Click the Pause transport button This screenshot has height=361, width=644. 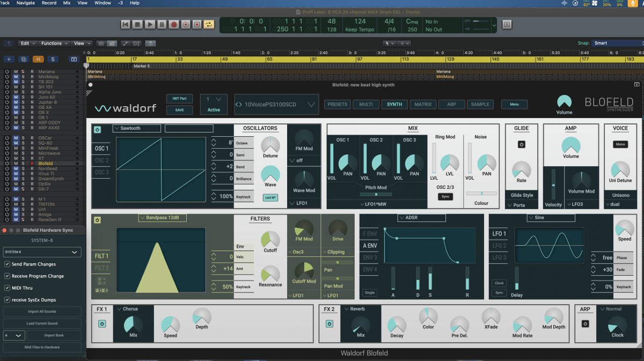coord(162,24)
